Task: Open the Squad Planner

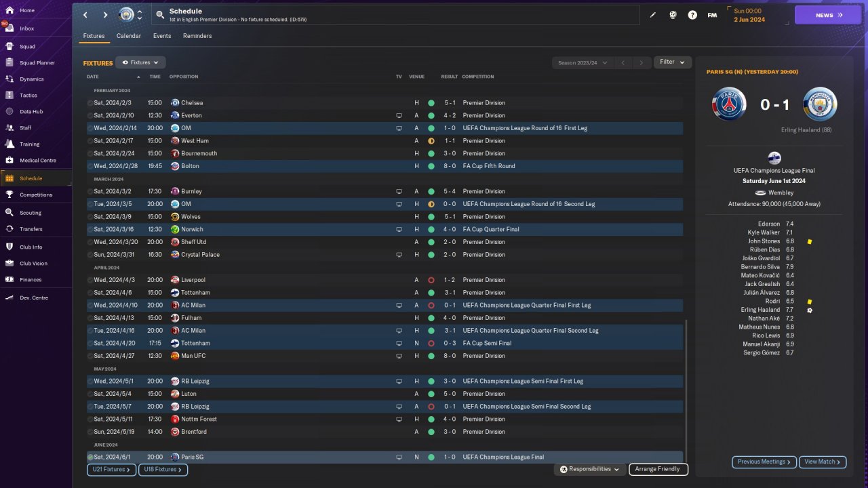Action: 36,63
